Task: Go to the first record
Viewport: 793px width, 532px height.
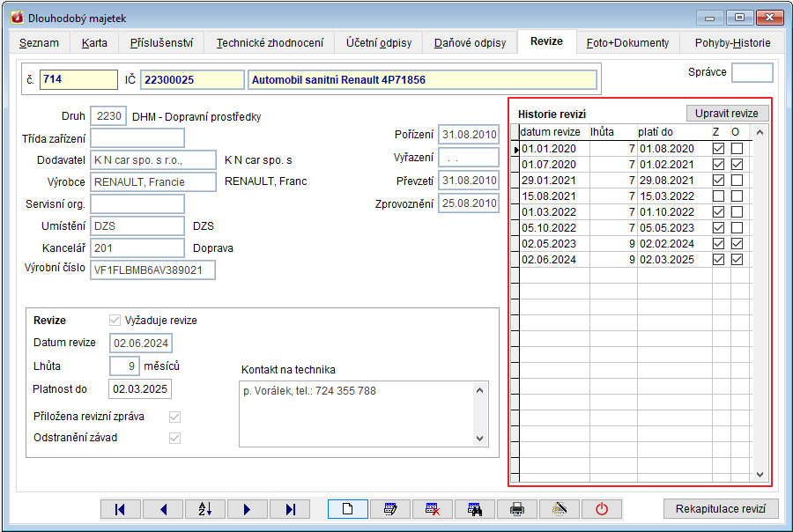Action: (x=121, y=509)
